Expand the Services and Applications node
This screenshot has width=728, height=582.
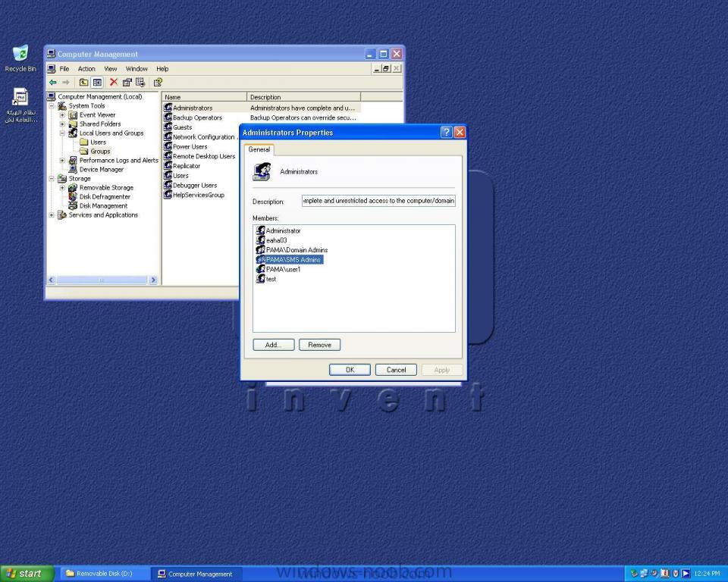click(52, 215)
